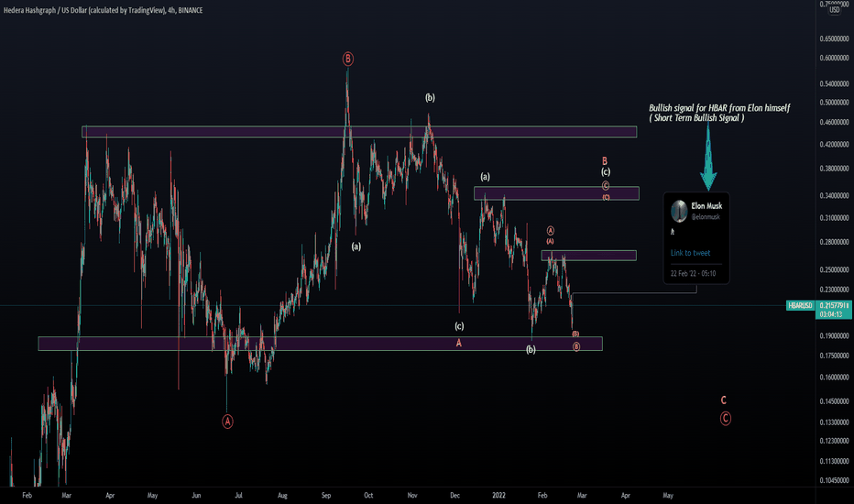Select the small purple zone near 0.265
This screenshot has height=504, width=854.
click(588, 256)
